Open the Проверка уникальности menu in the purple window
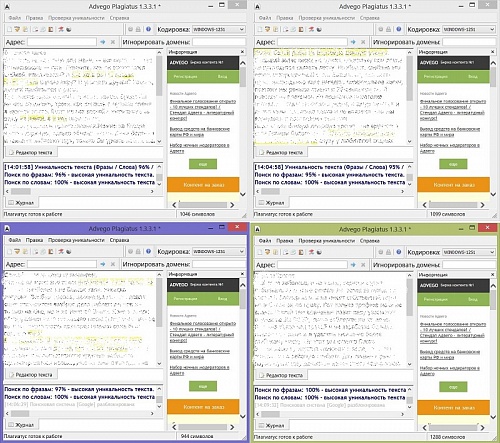Viewport: 500px width, 443px height. [76, 240]
